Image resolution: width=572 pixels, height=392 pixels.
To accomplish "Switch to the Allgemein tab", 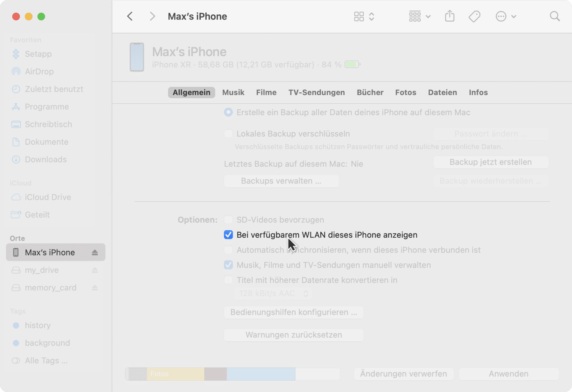I will (191, 92).
